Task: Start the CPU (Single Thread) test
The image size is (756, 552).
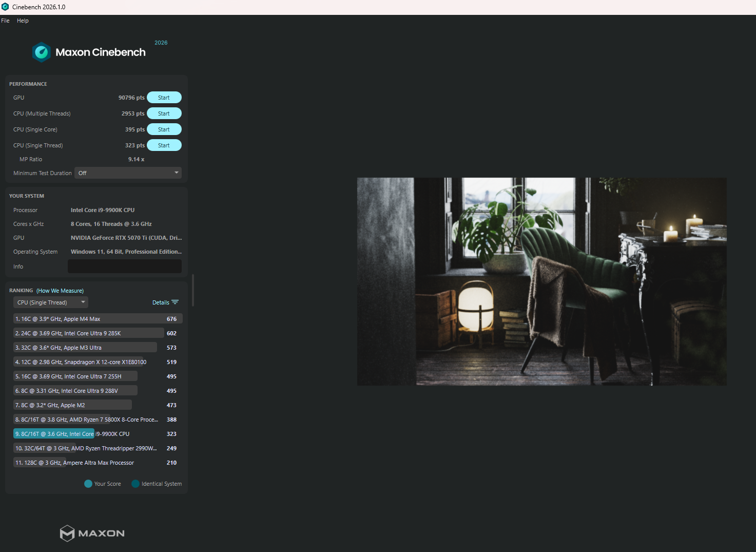Action: point(164,145)
